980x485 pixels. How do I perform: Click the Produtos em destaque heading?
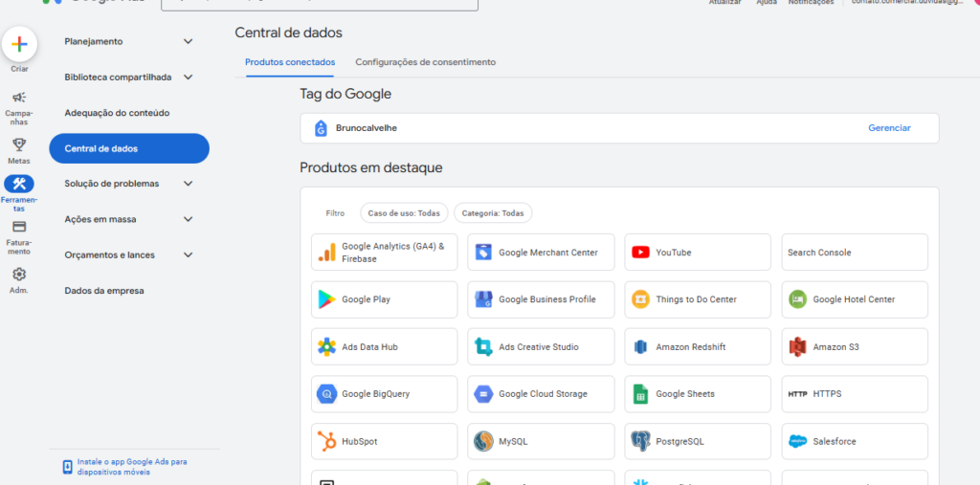point(371,168)
